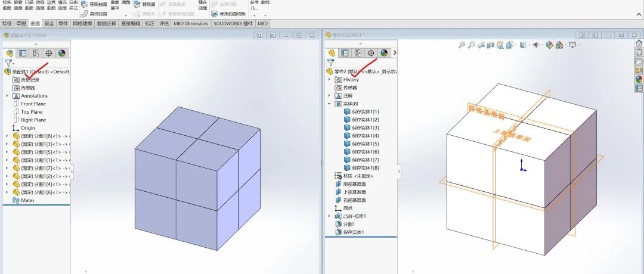Switch to 钣金 ribbon tab
This screenshot has width=644, height=274.
pos(49,24)
